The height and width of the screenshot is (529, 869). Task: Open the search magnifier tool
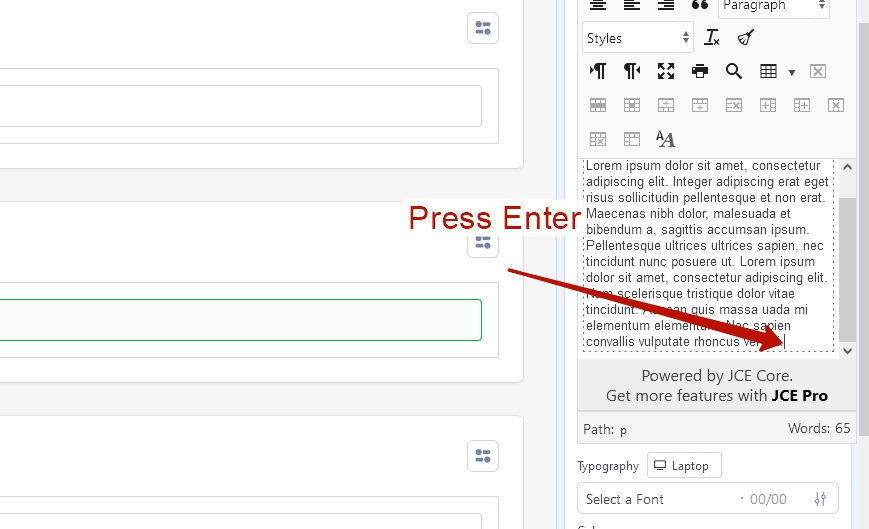[x=734, y=71]
